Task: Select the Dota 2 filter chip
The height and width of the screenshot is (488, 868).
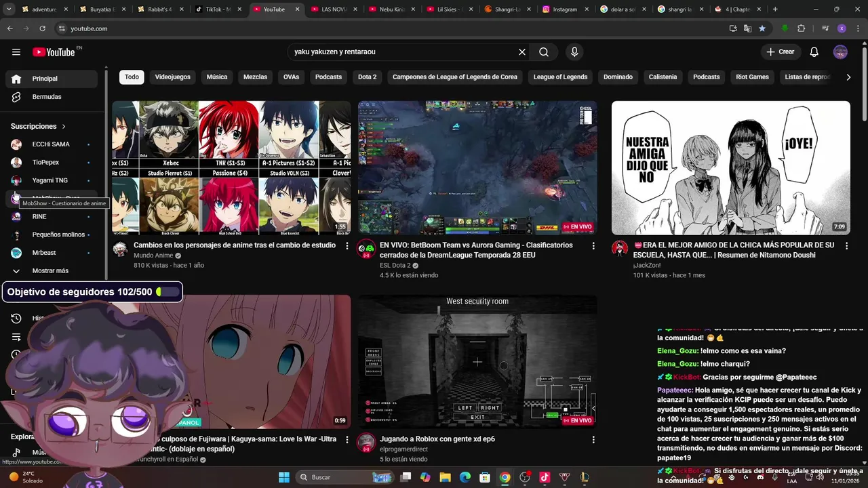Action: click(367, 77)
